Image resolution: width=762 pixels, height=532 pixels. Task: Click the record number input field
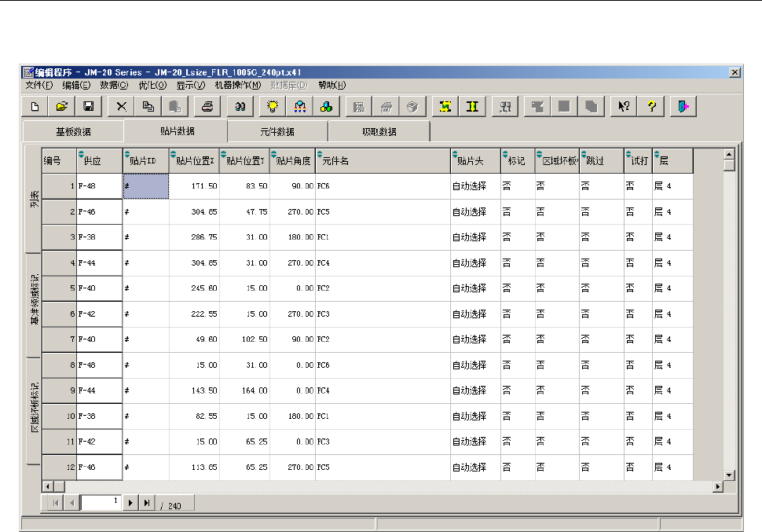pos(101,503)
